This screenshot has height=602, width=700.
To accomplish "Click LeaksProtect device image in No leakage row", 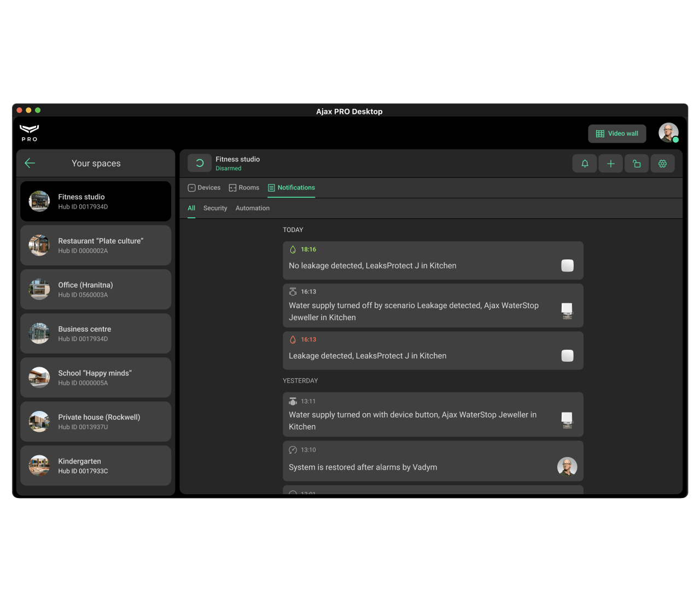I will (x=568, y=265).
